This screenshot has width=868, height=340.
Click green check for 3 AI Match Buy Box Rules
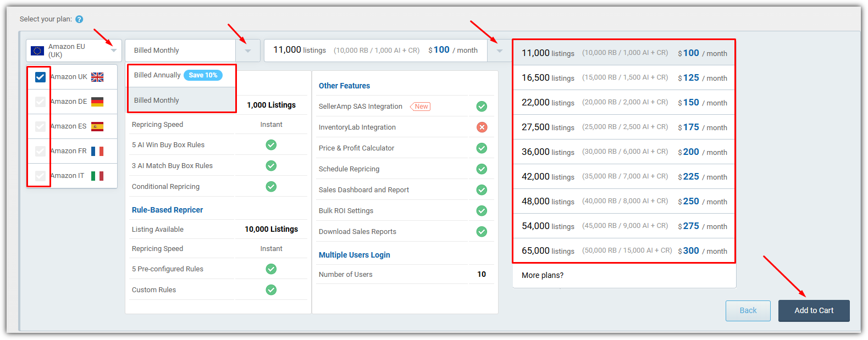point(271,166)
